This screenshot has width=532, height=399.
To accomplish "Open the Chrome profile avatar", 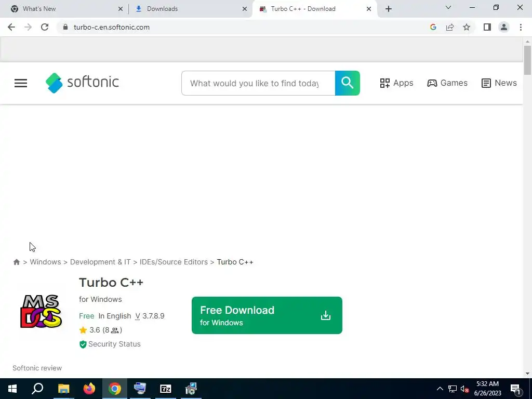I will click(504, 27).
